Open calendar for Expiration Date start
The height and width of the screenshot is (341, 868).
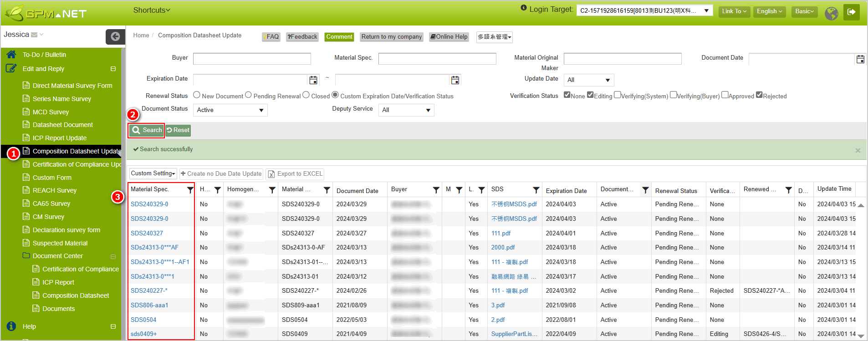click(x=313, y=80)
